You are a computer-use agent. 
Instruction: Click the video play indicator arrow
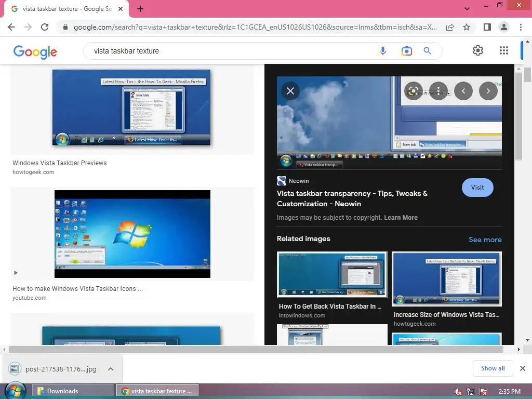(x=16, y=273)
